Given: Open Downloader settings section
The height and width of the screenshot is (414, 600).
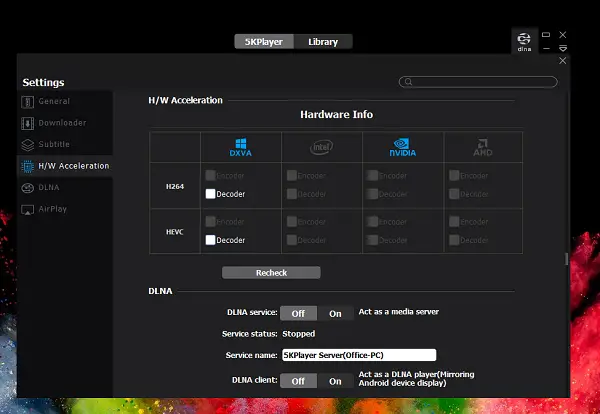Looking at the screenshot, I should pos(65,123).
